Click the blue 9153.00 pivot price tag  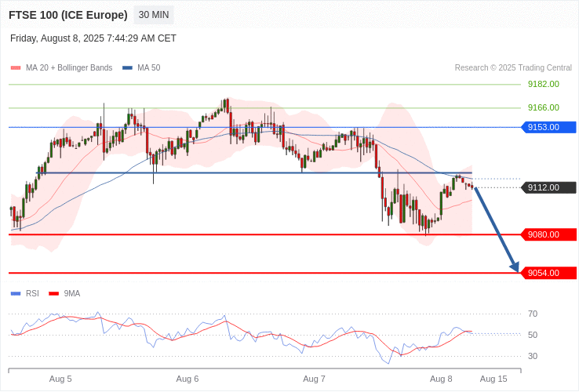[548, 127]
